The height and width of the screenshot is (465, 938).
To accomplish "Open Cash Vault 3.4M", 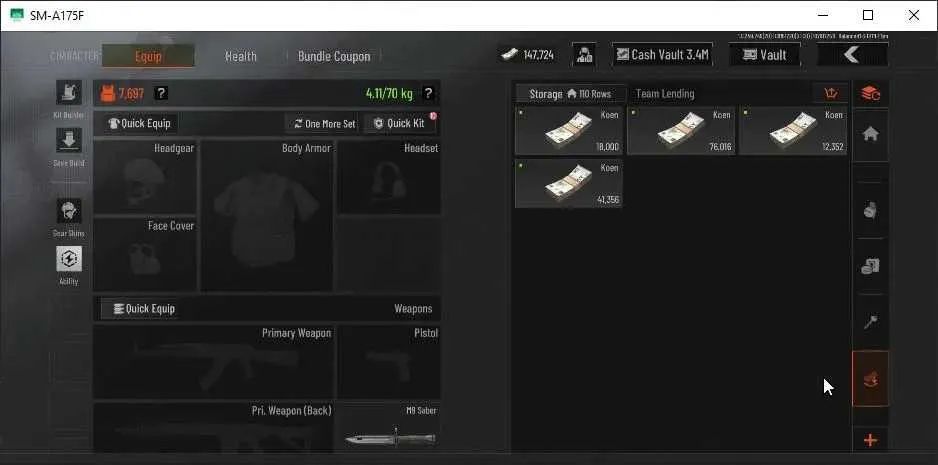I will (x=663, y=55).
